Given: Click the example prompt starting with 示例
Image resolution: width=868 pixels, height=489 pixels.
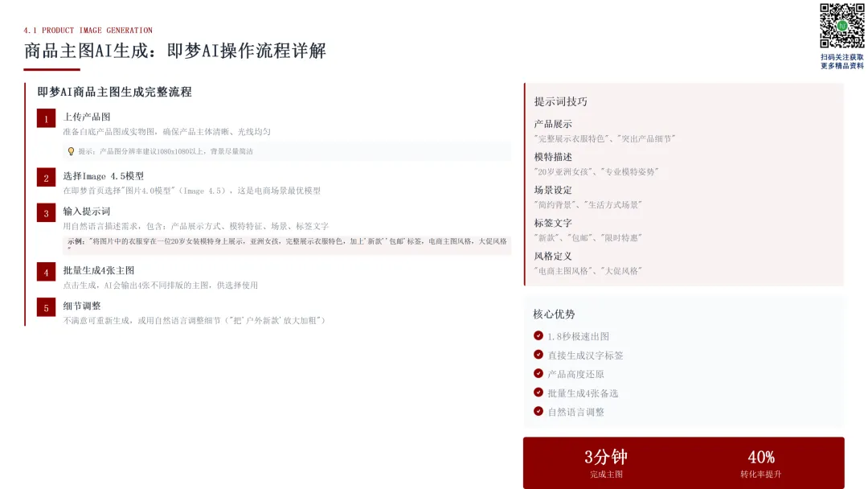Looking at the screenshot, I should tap(287, 244).
